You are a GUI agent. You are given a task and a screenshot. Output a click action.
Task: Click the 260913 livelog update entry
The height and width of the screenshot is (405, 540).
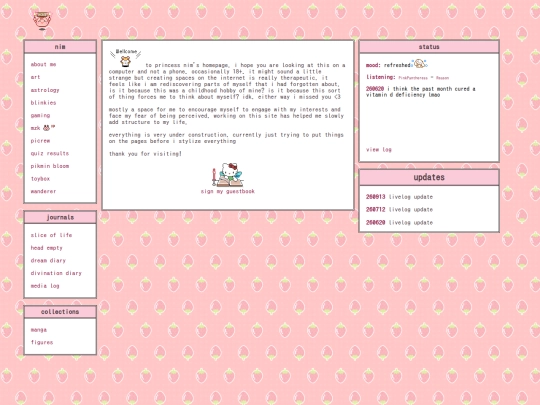[x=399, y=197]
